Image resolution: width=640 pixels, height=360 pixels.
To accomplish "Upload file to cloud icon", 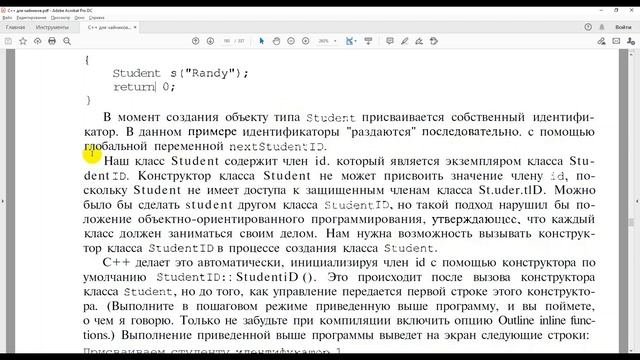I will tap(38, 41).
